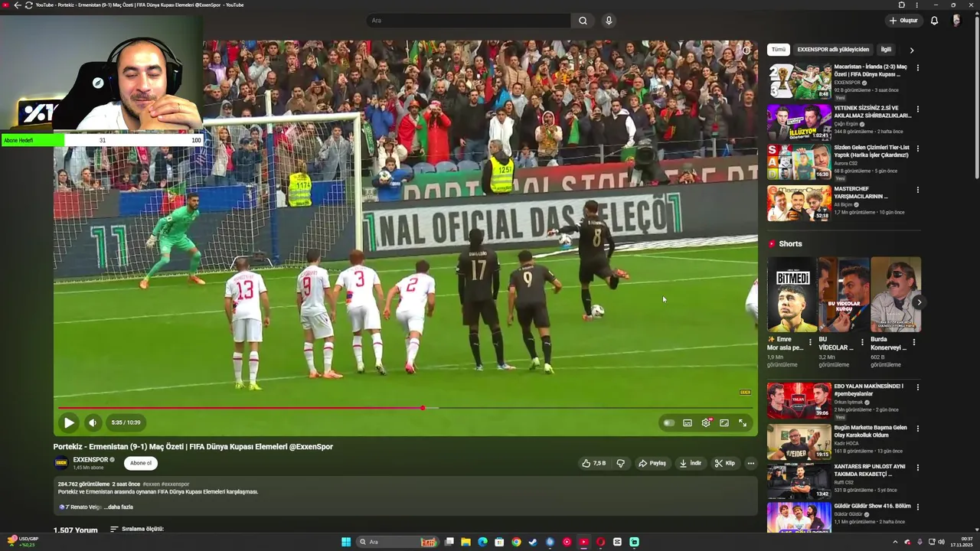The width and height of the screenshot is (980, 551).
Task: Click the Paylaş share button
Action: (x=652, y=463)
